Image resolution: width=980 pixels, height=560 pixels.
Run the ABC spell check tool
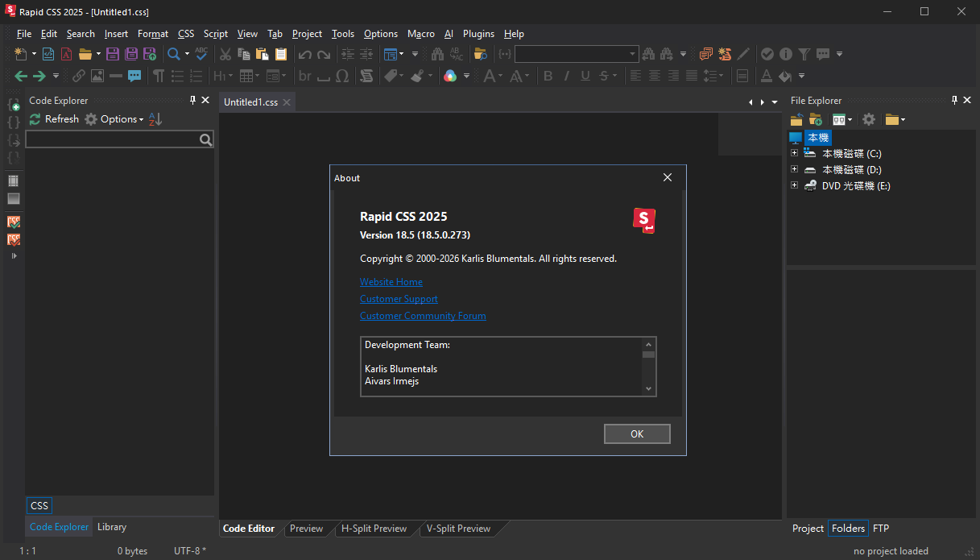coord(201,54)
